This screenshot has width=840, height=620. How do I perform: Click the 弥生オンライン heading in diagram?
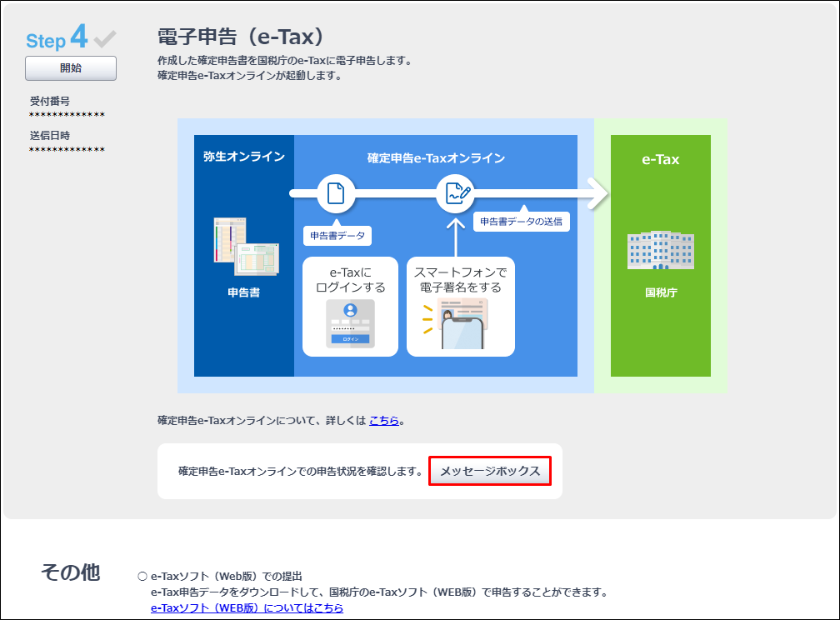pos(243,157)
